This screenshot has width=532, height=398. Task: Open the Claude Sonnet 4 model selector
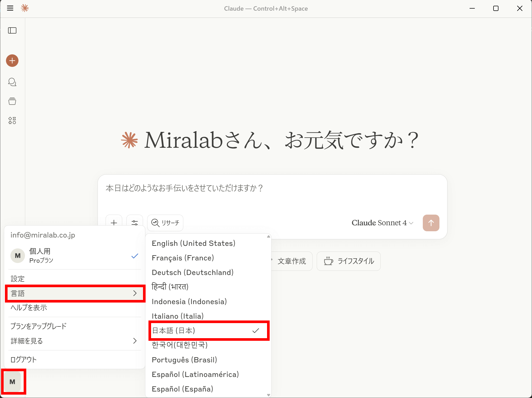pos(382,223)
